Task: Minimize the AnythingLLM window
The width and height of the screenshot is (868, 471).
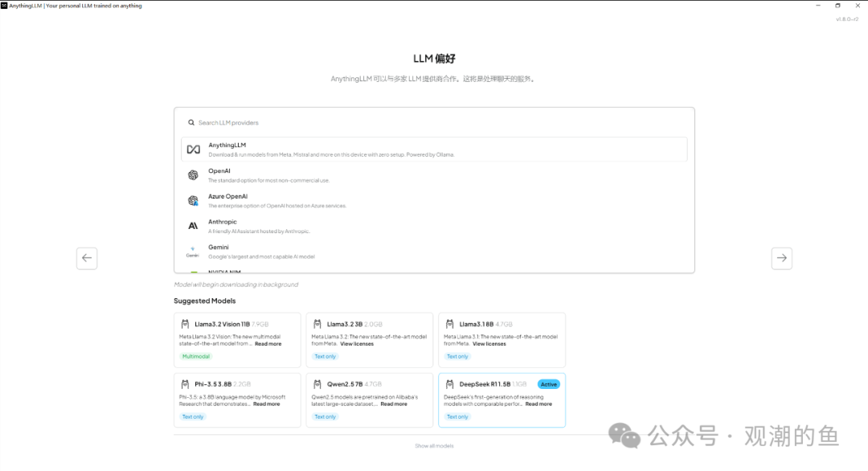Action: (x=818, y=6)
